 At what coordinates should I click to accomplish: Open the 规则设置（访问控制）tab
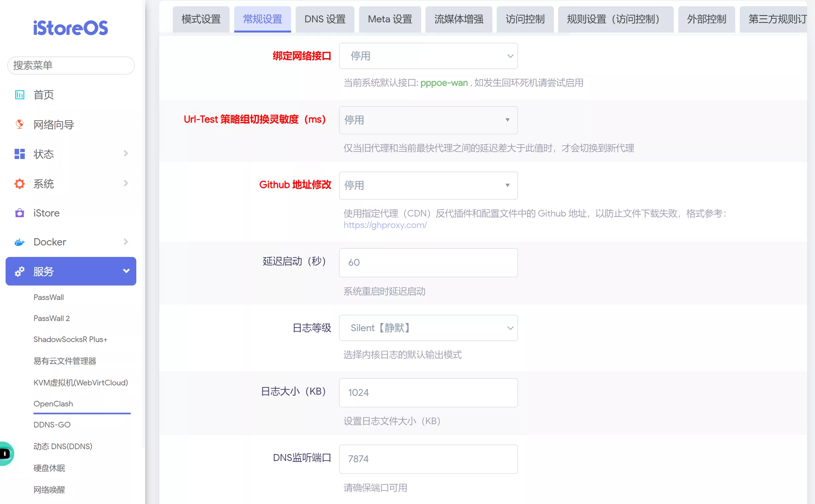616,19
